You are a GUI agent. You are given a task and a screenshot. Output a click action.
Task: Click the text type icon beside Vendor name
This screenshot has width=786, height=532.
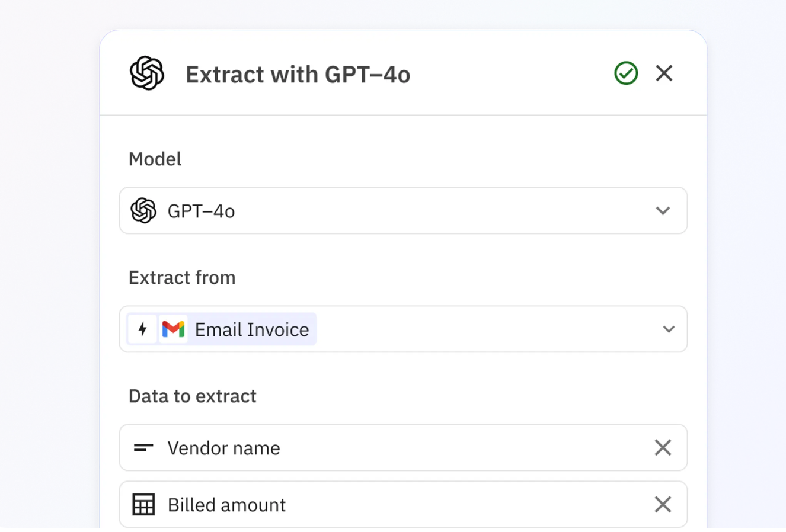pos(143,448)
